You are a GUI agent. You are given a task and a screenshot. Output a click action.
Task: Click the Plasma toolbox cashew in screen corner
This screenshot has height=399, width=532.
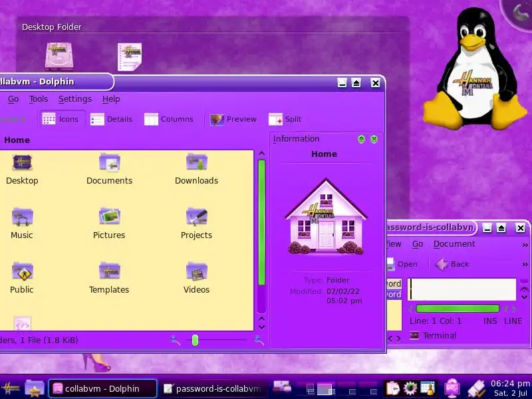point(519,13)
